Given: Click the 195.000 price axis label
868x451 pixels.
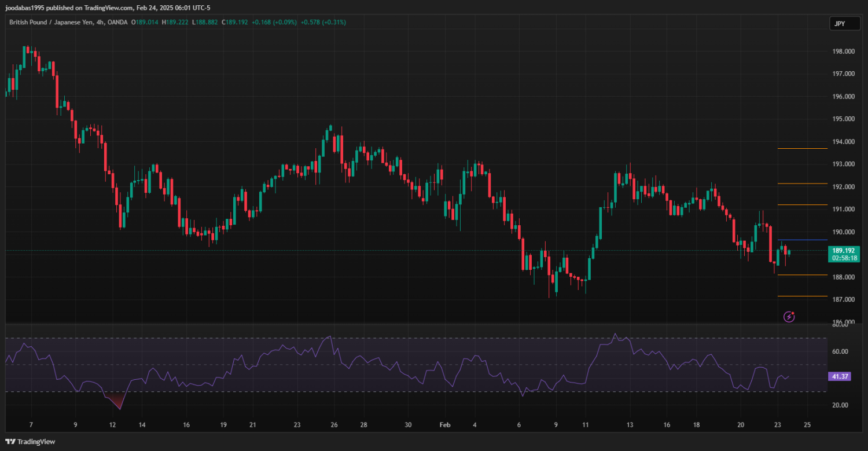Looking at the screenshot, I should (x=843, y=119).
